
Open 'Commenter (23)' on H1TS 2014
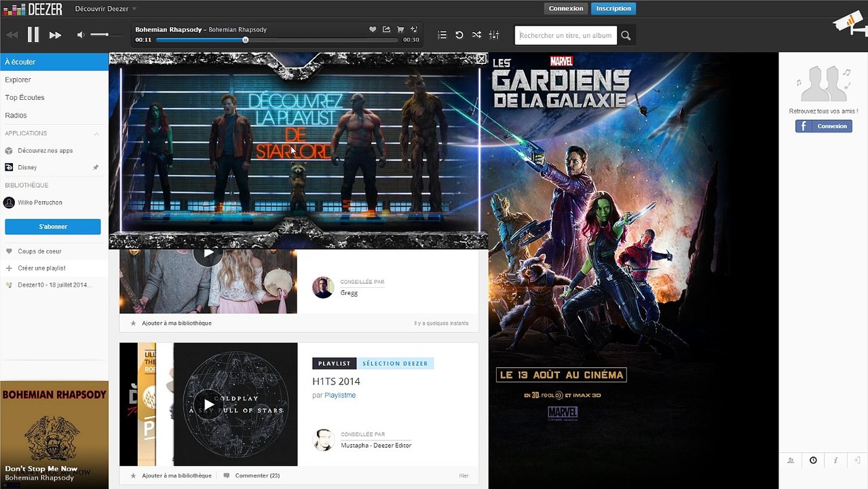pos(251,475)
